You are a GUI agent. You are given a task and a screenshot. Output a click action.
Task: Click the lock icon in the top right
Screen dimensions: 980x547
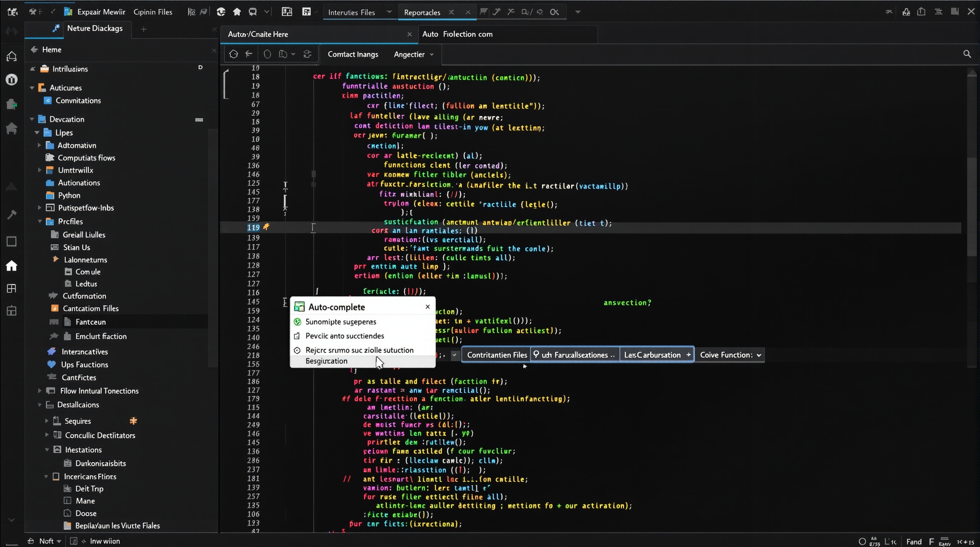coord(906,12)
